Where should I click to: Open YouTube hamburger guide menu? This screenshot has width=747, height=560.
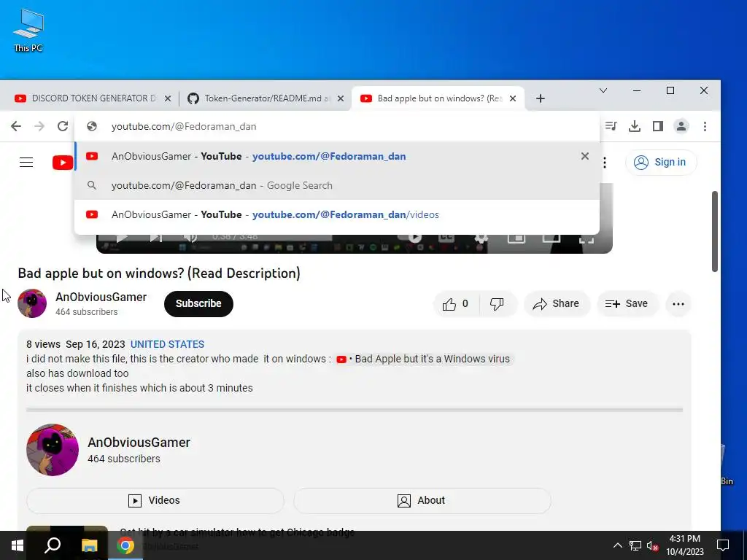point(26,163)
